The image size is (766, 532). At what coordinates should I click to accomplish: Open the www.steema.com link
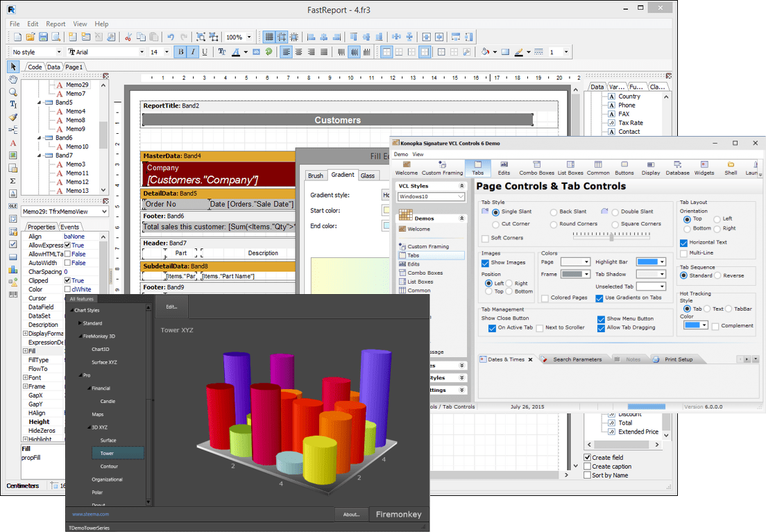(90, 515)
